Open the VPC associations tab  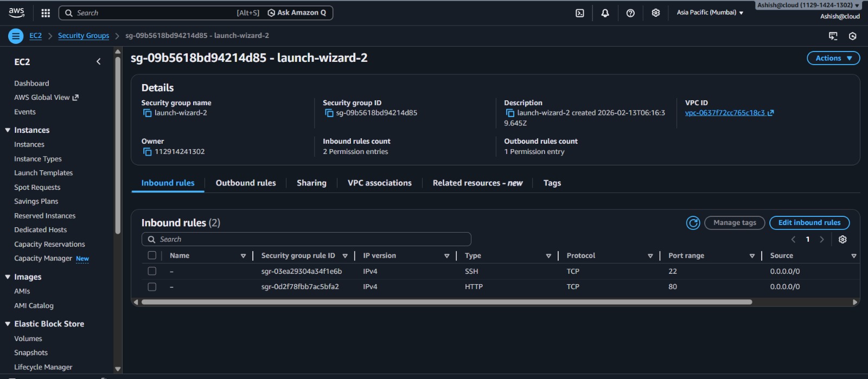pyautogui.click(x=380, y=183)
